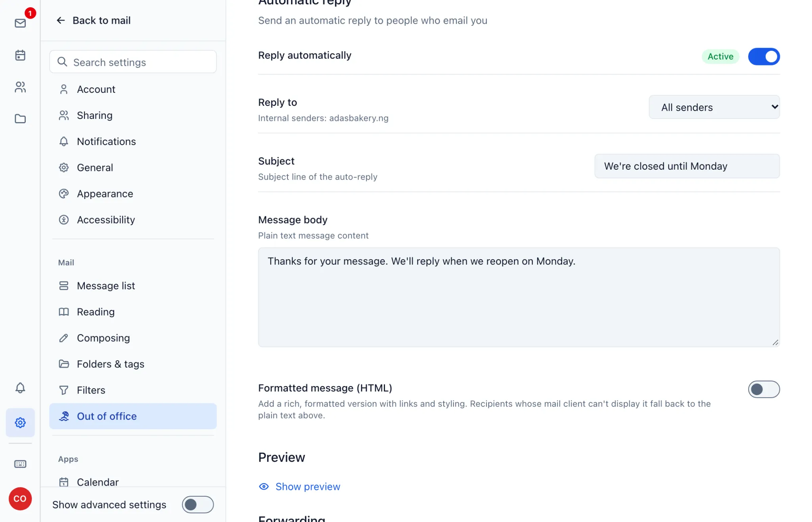812x522 pixels.
Task: Open the CO user avatar menu
Action: tap(20, 499)
